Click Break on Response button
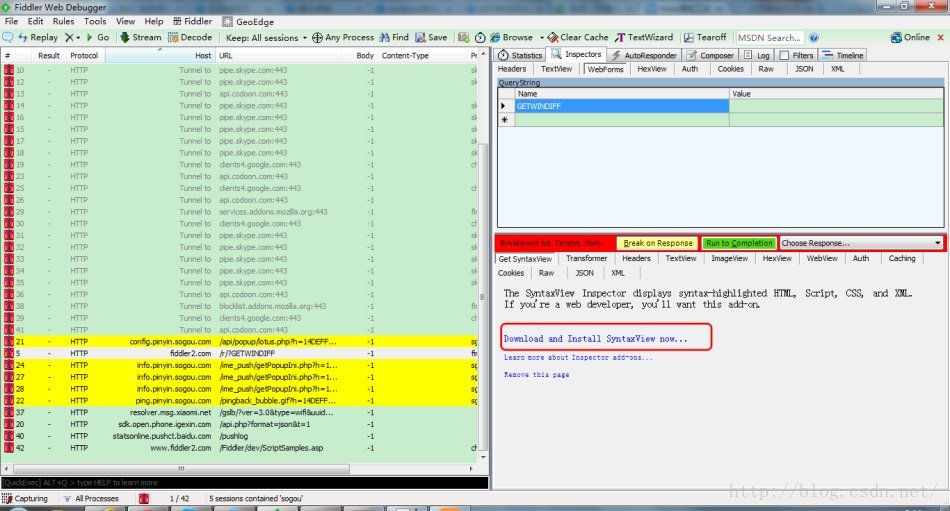Viewport: 950px width, 511px height. 657,243
